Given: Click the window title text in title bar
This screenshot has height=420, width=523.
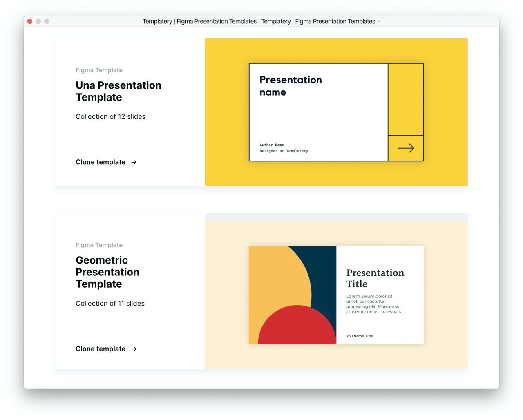Looking at the screenshot, I should click(259, 21).
